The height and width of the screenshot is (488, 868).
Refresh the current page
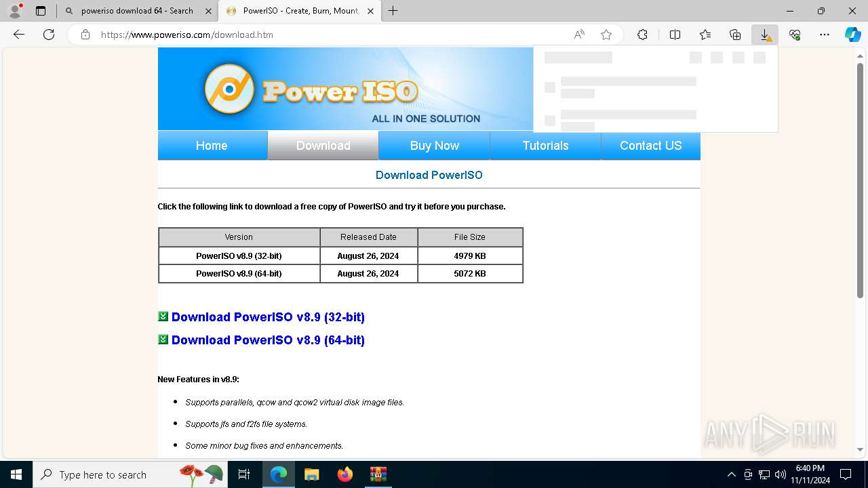point(49,35)
